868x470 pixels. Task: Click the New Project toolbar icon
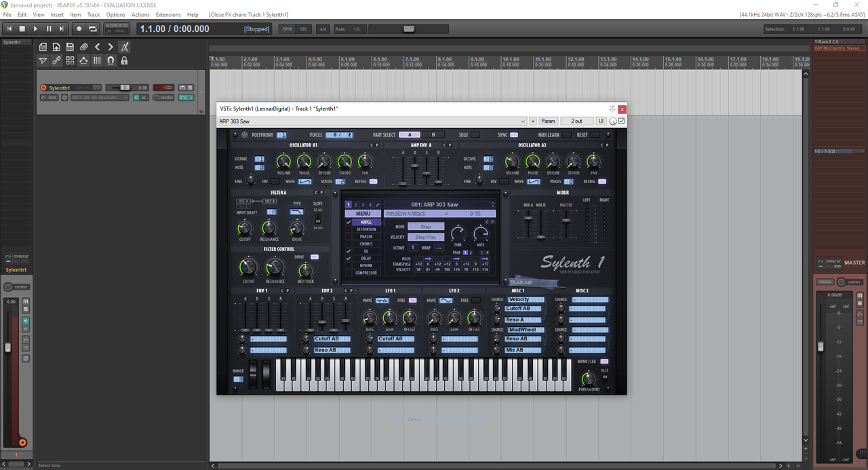tap(43, 47)
